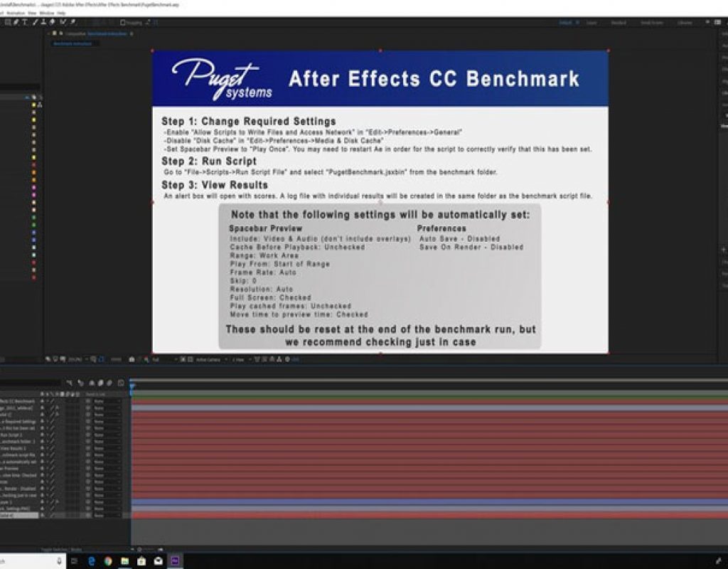
Task: Open the Graph Editor from timeline header
Action: point(121,383)
